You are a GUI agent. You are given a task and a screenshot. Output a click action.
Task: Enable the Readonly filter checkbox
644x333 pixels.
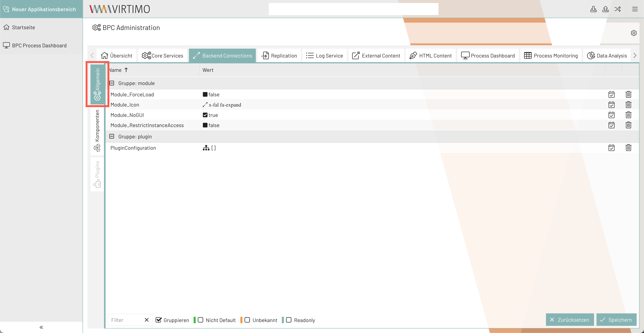tap(289, 320)
